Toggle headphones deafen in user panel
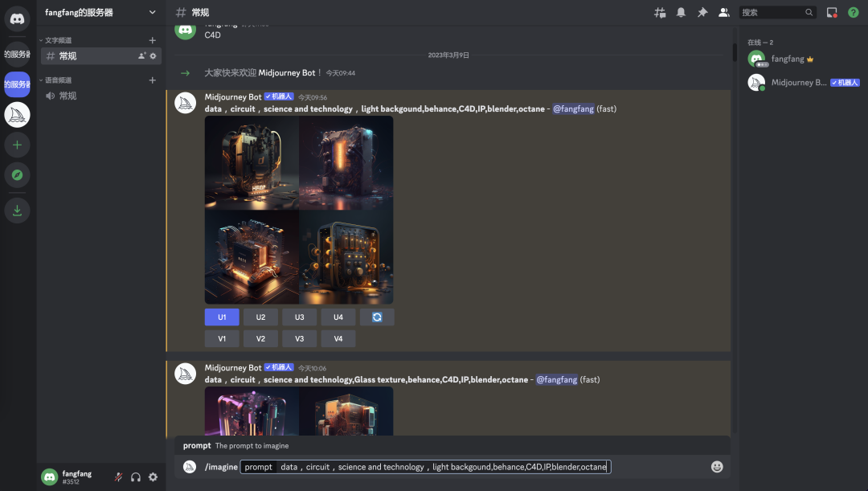The image size is (868, 491). coord(136,477)
